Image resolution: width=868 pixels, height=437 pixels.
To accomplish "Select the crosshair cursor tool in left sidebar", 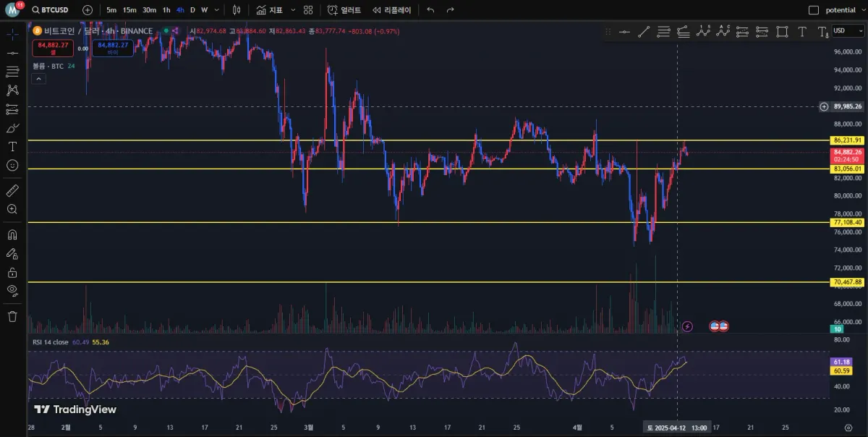I will (x=12, y=34).
